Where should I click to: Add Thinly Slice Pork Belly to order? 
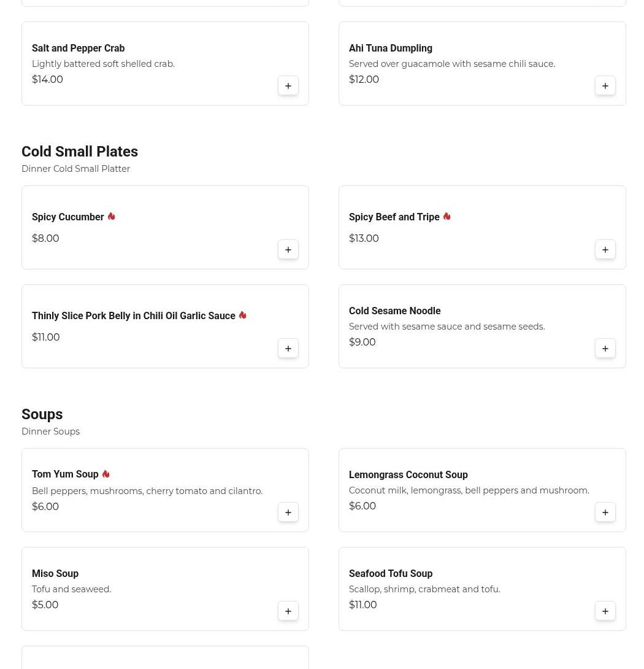point(288,349)
